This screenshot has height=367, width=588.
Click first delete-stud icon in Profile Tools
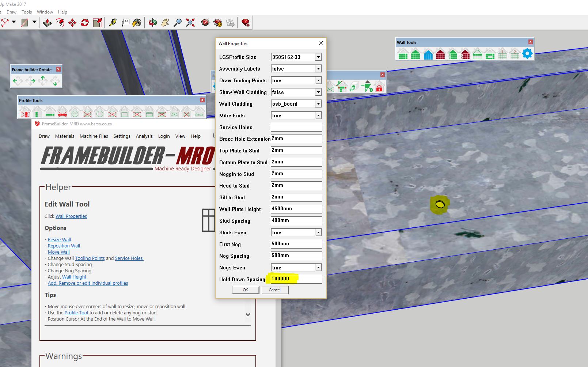[25, 112]
